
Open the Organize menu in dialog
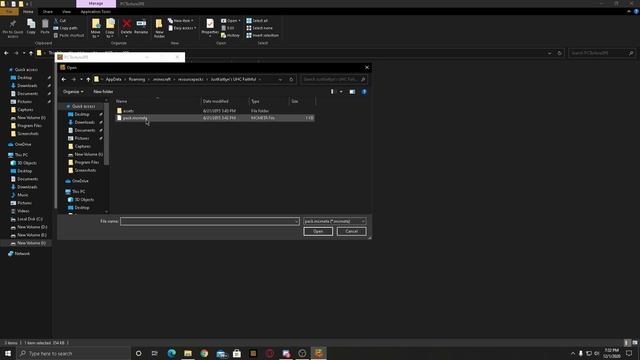[73, 92]
